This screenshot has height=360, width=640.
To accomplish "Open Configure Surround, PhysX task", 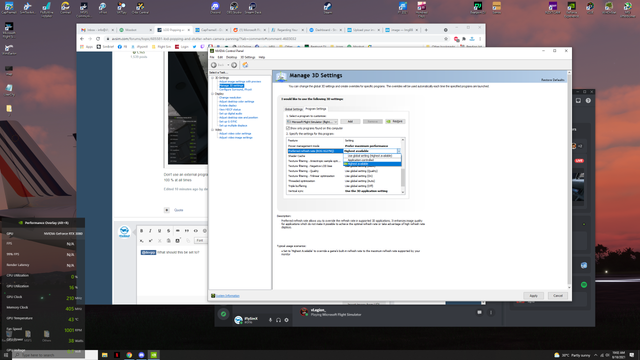I will tap(236, 89).
